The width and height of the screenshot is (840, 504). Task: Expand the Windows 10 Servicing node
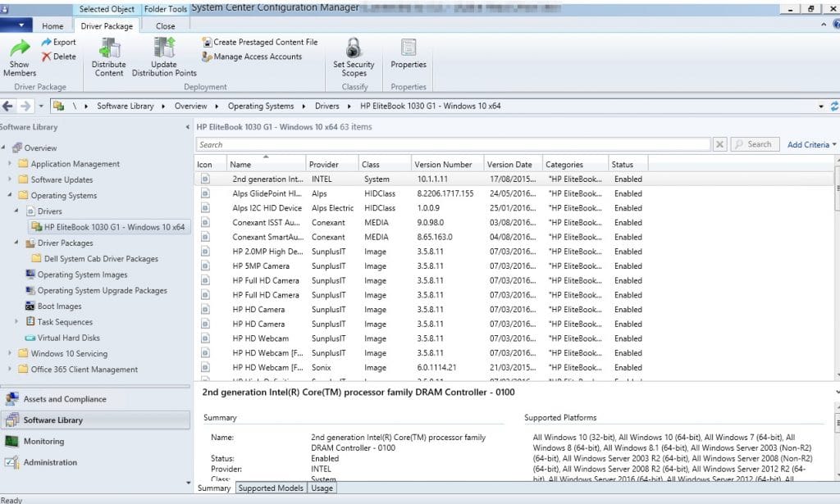9,354
